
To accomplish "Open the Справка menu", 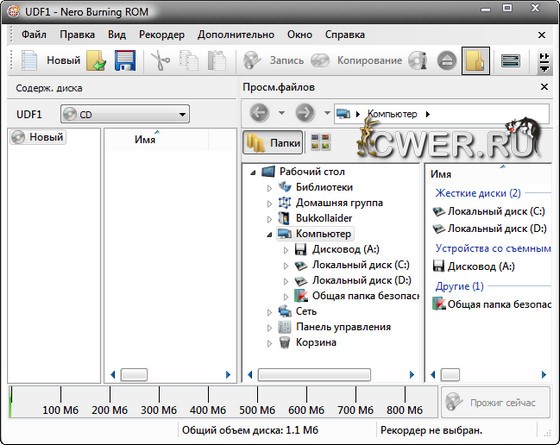I will 345,35.
